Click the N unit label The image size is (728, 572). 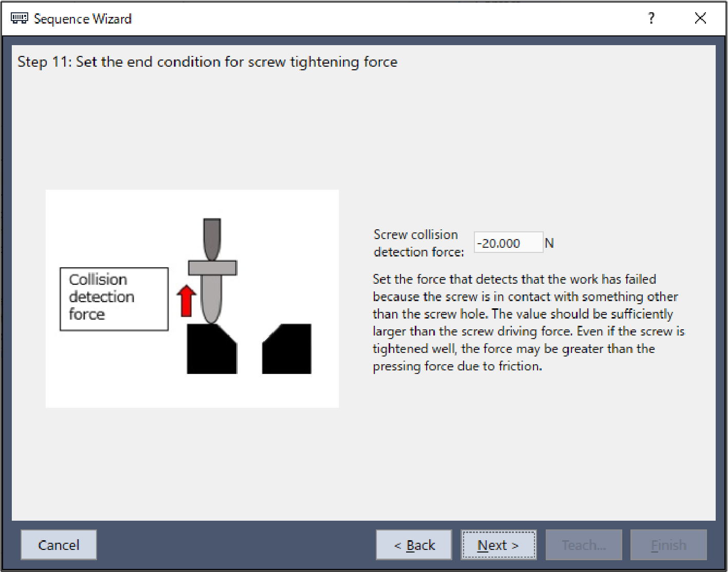tap(549, 243)
